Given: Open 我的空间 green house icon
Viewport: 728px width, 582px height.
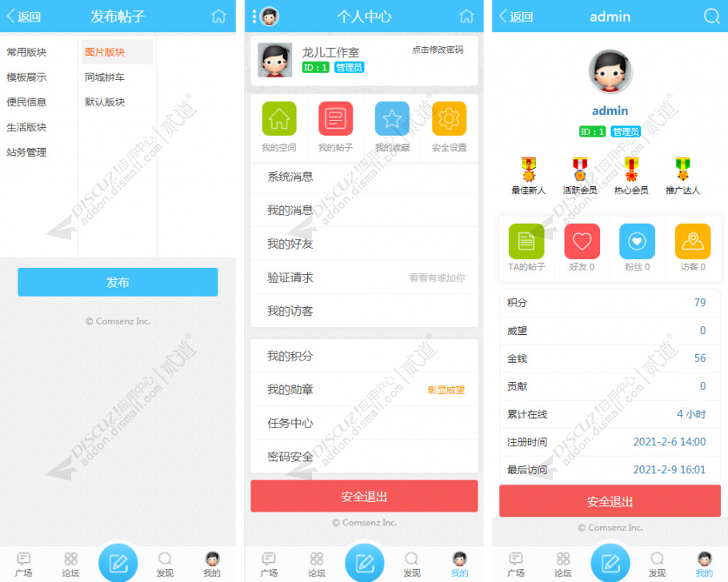Looking at the screenshot, I should coord(279,119).
